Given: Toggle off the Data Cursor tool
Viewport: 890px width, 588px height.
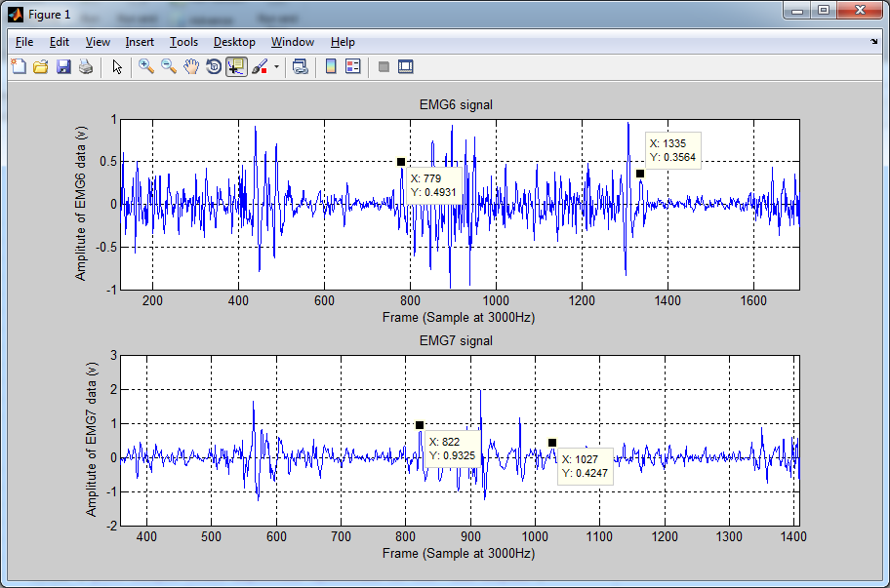Looking at the screenshot, I should point(236,66).
